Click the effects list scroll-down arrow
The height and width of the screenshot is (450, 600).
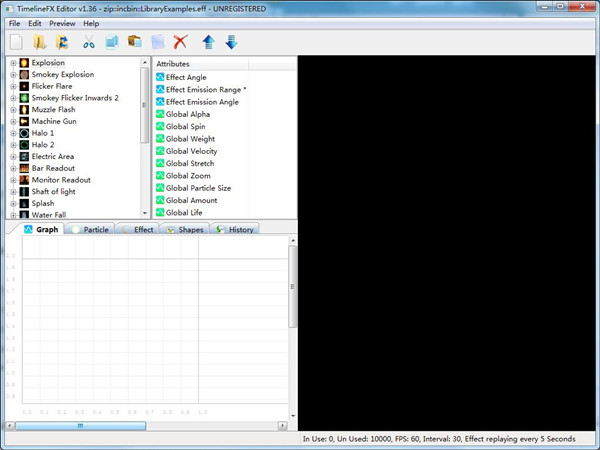[145, 213]
